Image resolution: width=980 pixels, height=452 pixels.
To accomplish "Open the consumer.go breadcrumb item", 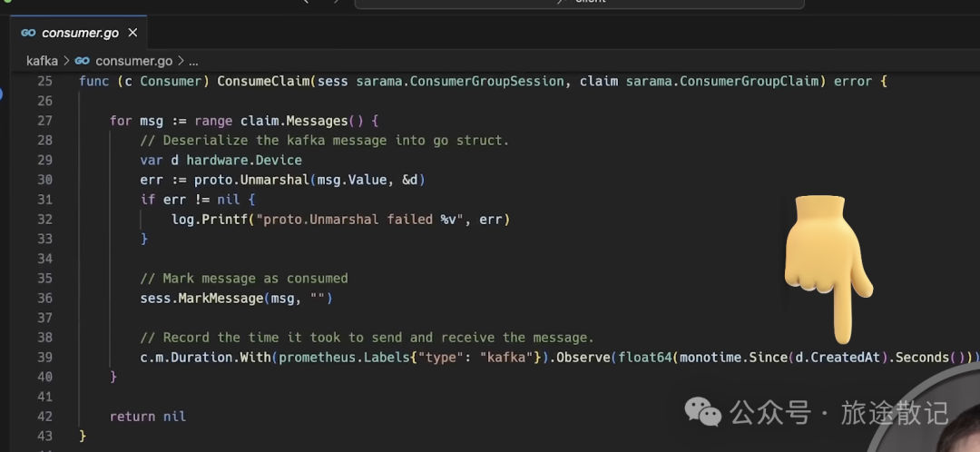I will coord(133,62).
